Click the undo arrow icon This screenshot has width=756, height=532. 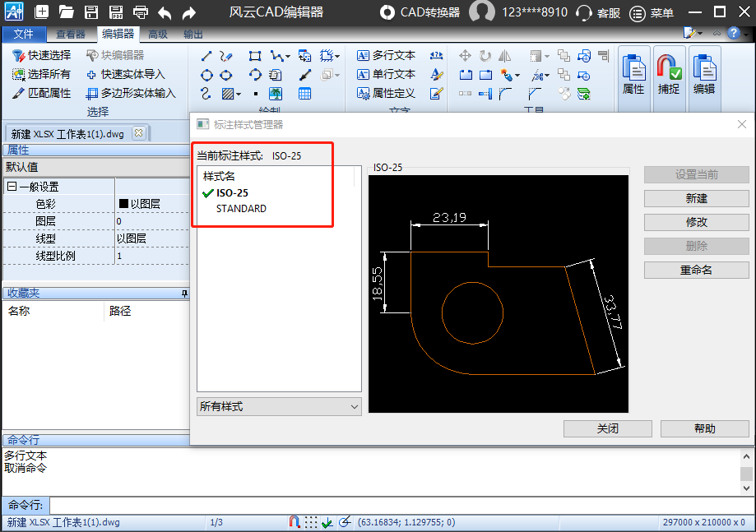[165, 12]
